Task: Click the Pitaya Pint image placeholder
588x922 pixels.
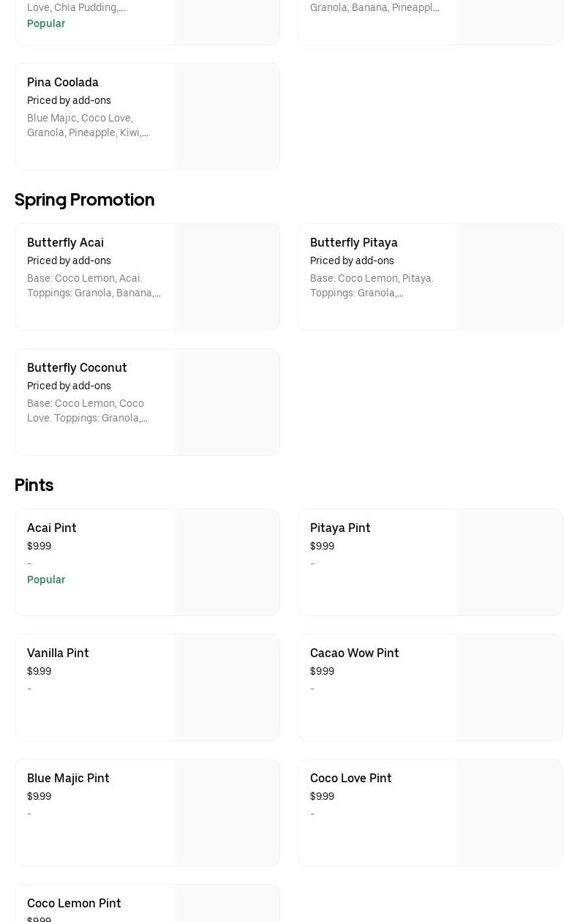Action: click(x=509, y=563)
